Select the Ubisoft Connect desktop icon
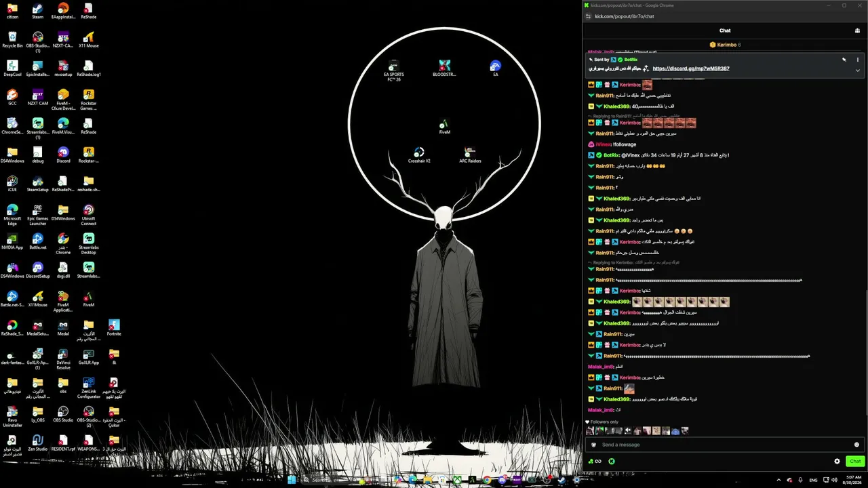Image resolution: width=868 pixels, height=488 pixels. click(x=88, y=216)
